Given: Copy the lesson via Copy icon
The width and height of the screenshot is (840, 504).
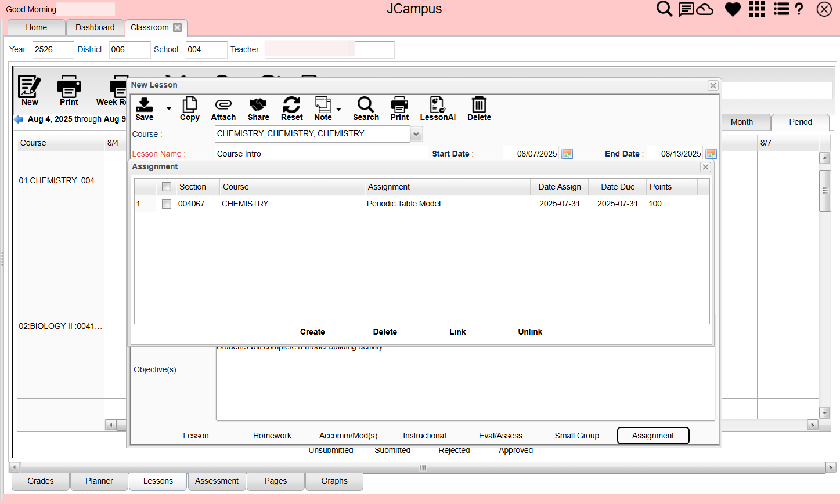Looking at the screenshot, I should pyautogui.click(x=190, y=108).
